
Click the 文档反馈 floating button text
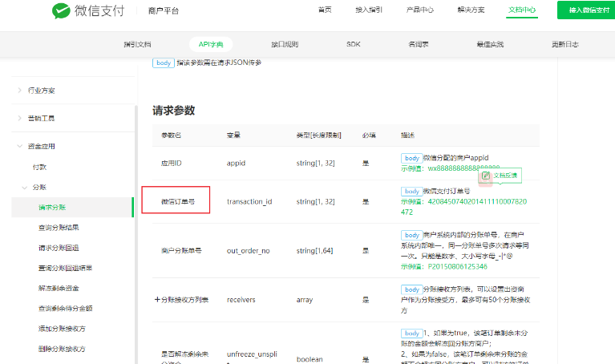pyautogui.click(x=505, y=176)
